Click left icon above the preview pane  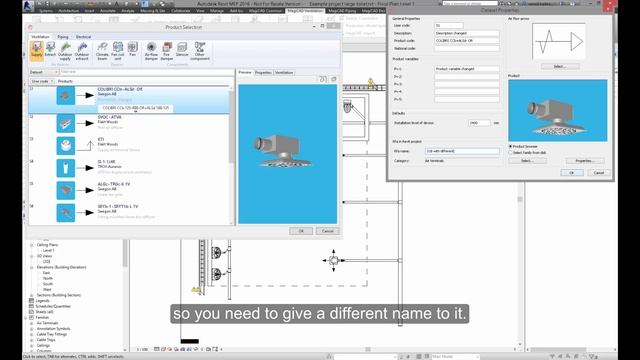coord(323,79)
